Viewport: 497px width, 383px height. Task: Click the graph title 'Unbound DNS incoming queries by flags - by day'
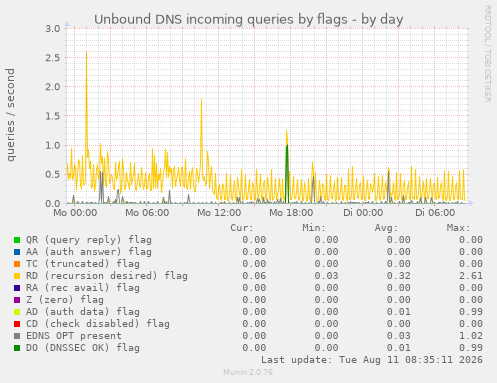pyautogui.click(x=249, y=19)
